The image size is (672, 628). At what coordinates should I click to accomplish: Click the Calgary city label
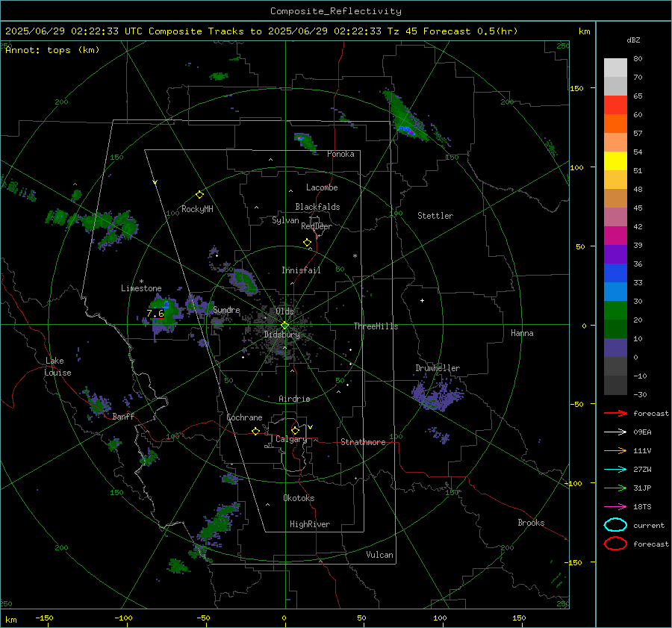(x=291, y=439)
